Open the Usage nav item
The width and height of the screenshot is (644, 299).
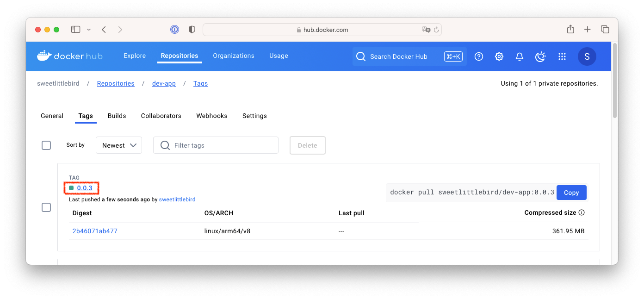click(x=279, y=56)
